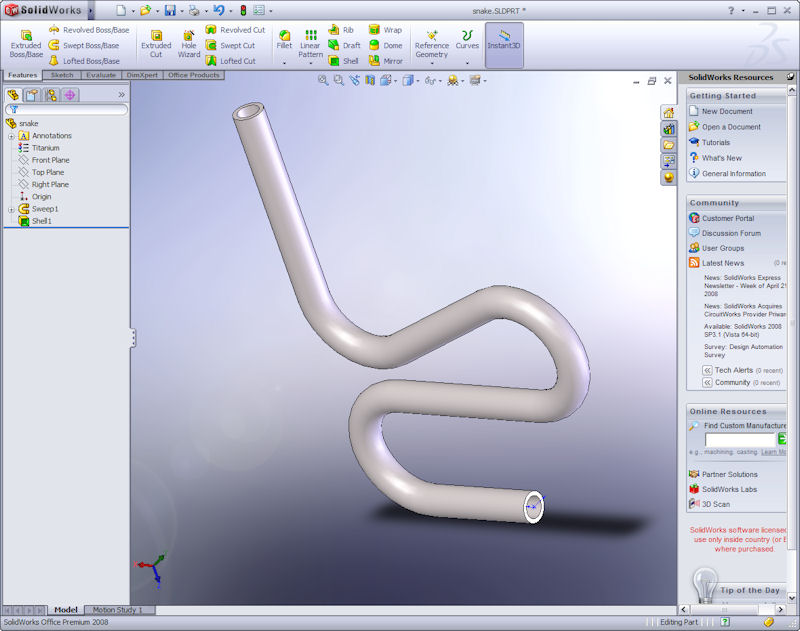Screen dimensions: 800x631
Task: Click the Shell feature icon
Action: (x=343, y=61)
